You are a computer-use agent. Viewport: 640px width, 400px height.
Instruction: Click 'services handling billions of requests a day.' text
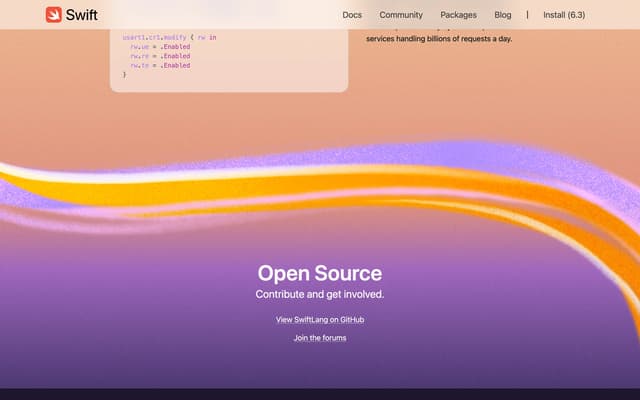point(439,39)
